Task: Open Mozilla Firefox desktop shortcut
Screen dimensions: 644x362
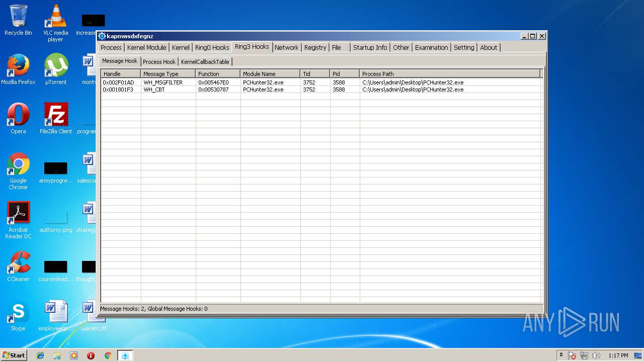Action: [x=18, y=69]
